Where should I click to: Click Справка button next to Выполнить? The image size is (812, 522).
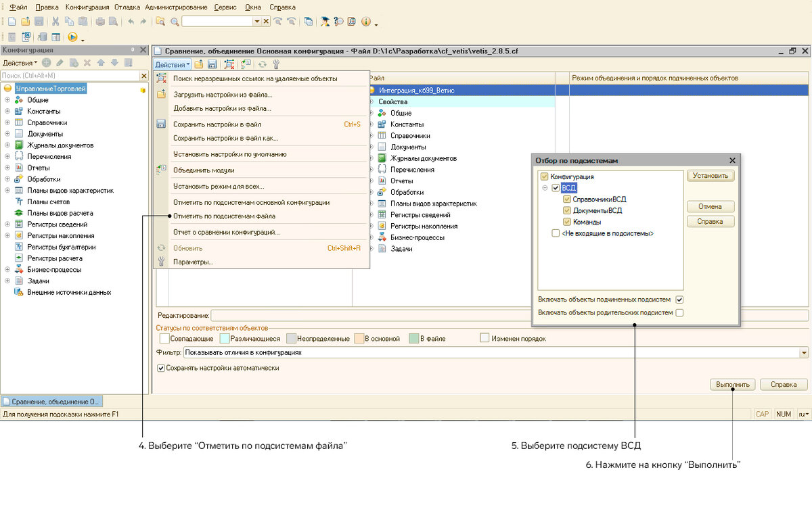784,385
